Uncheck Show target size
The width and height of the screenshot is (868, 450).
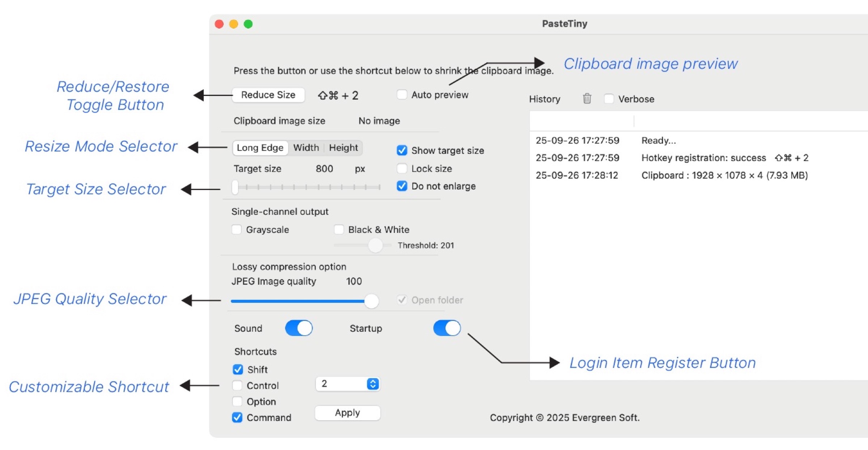[x=401, y=150]
